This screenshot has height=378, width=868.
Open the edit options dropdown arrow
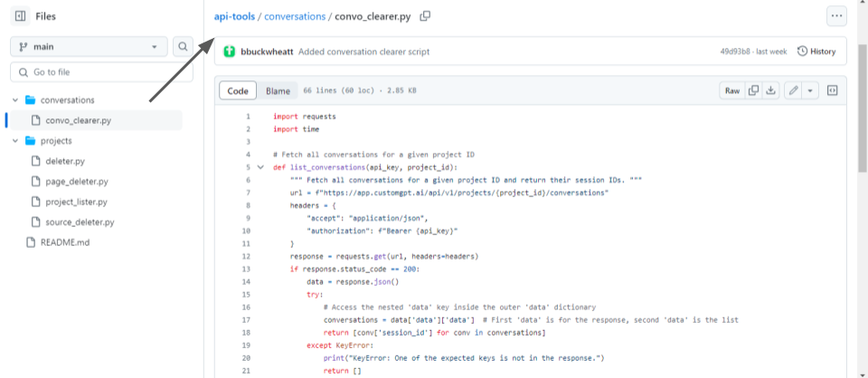coord(810,90)
